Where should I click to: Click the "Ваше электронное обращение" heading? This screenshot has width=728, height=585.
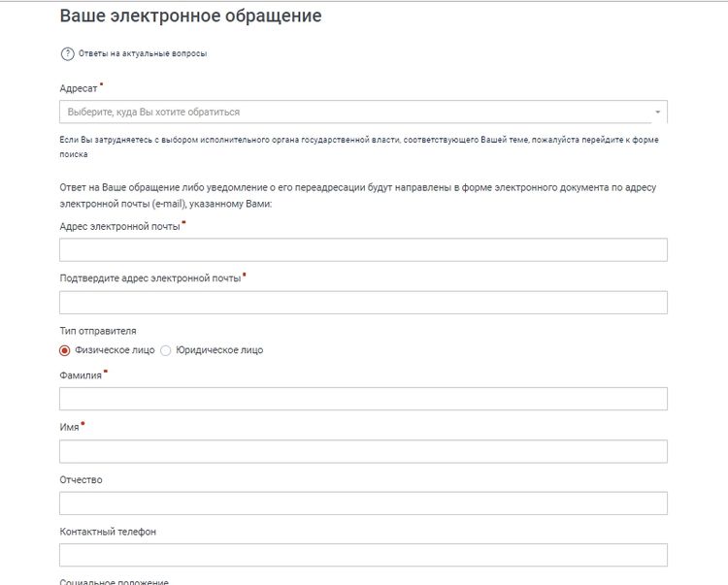[x=190, y=16]
